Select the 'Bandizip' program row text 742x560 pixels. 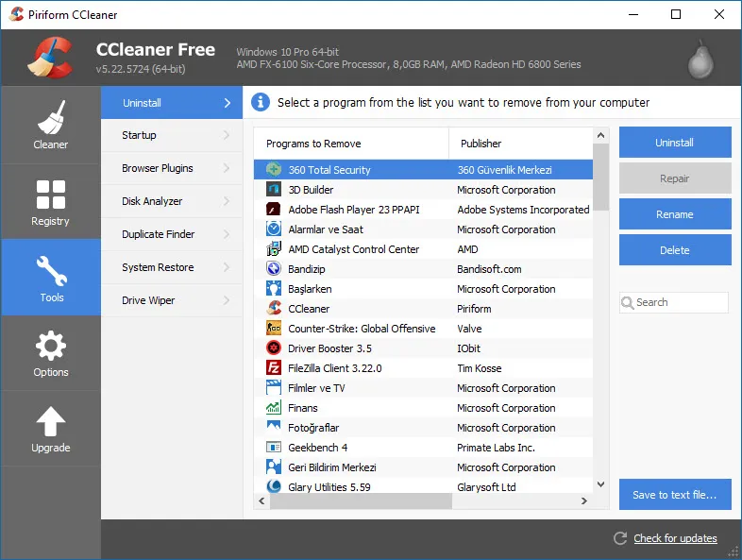point(307,269)
